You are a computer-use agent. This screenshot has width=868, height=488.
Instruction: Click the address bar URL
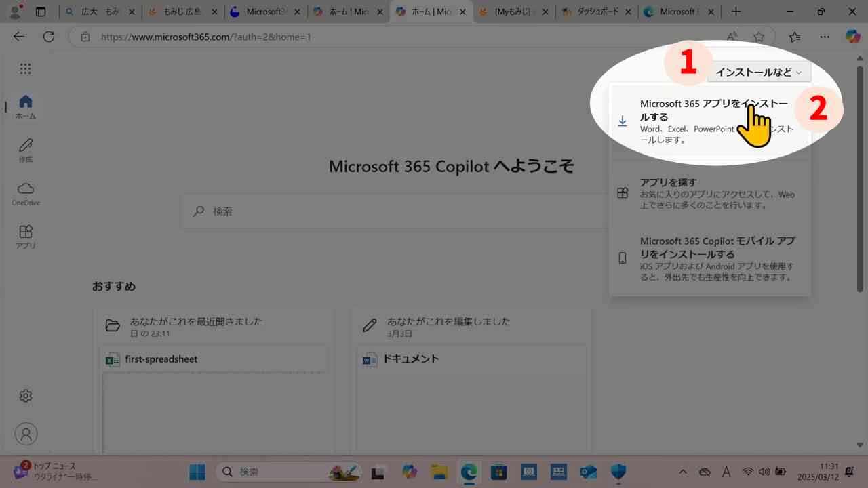(x=206, y=37)
